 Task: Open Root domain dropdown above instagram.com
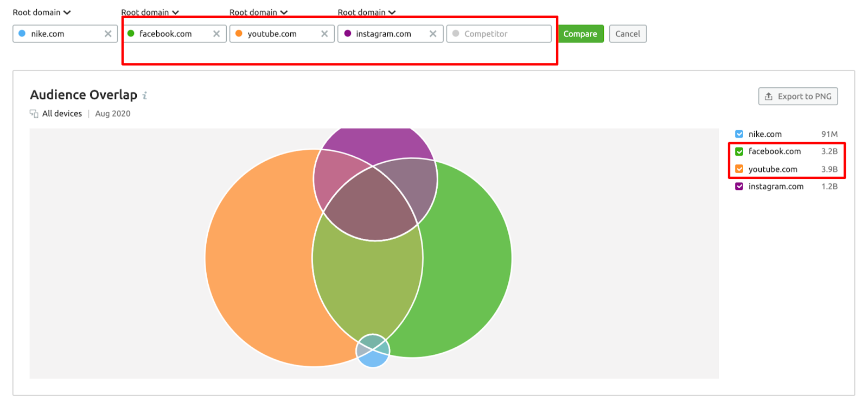pyautogui.click(x=367, y=12)
